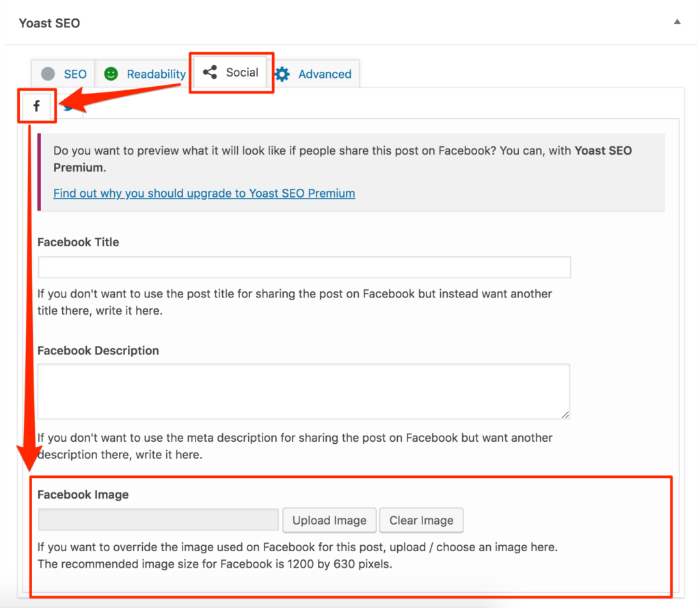Click the Upload Image button
The height and width of the screenshot is (608, 700).
click(x=329, y=520)
